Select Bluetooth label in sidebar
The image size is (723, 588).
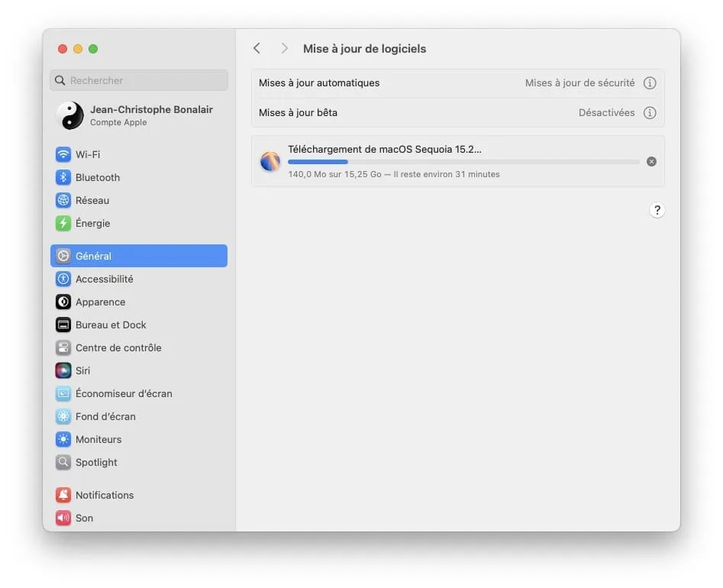[98, 178]
